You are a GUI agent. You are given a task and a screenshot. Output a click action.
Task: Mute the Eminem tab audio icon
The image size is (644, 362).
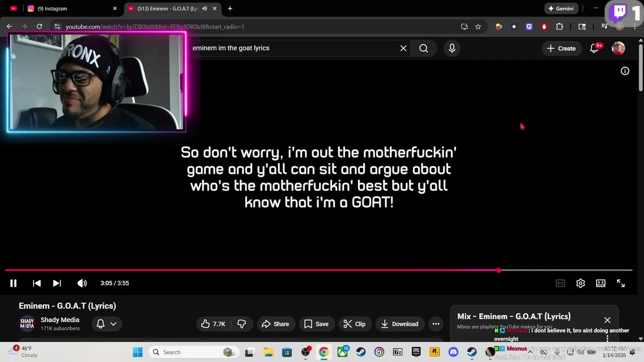coord(205,9)
